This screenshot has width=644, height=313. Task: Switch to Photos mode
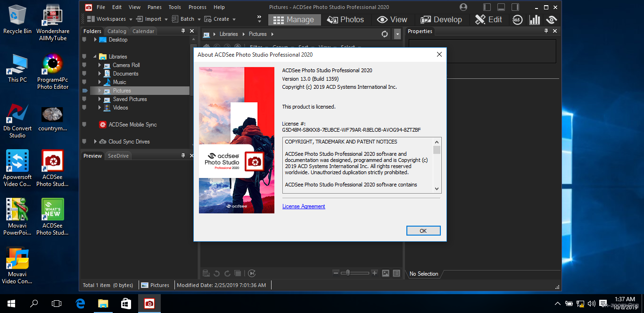[346, 19]
